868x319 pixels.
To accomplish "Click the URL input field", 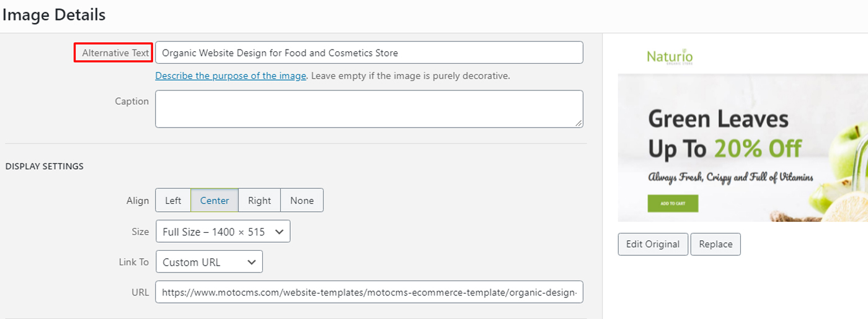I will (369, 292).
